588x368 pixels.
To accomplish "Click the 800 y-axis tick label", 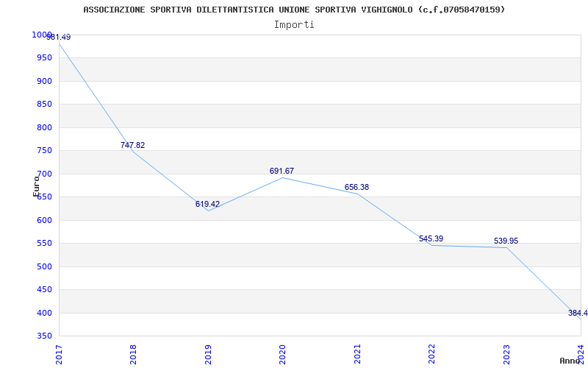I will [45, 127].
